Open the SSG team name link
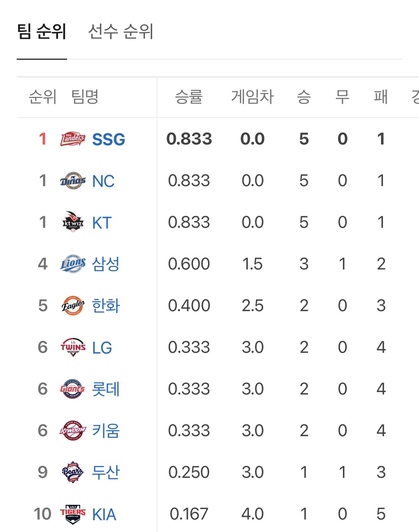The height and width of the screenshot is (532, 419). tap(108, 139)
